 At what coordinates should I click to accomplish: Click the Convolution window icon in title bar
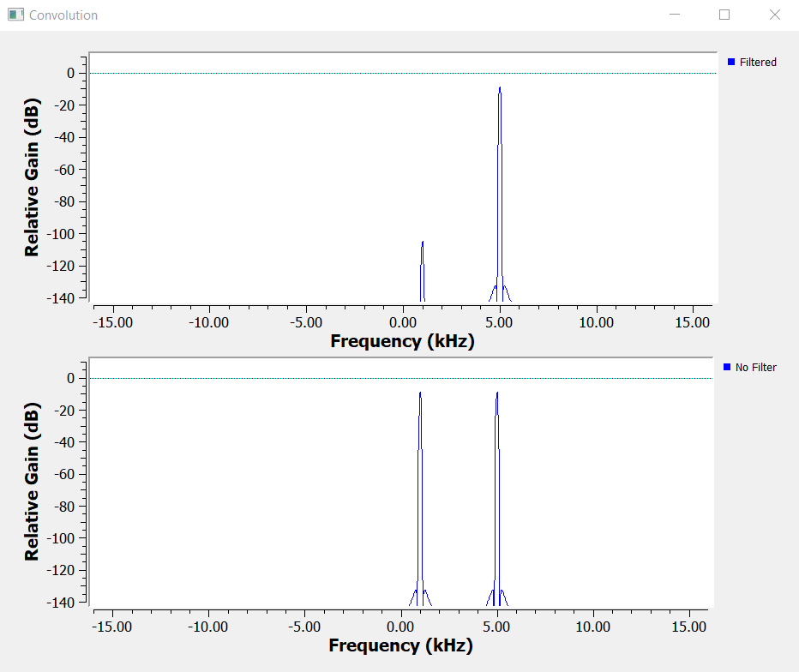pos(15,15)
